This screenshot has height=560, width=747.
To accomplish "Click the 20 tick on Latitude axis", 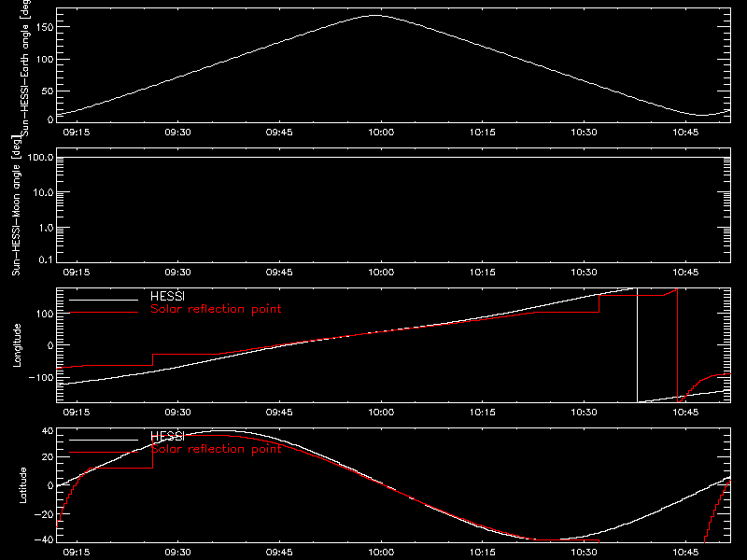I will pos(48,456).
